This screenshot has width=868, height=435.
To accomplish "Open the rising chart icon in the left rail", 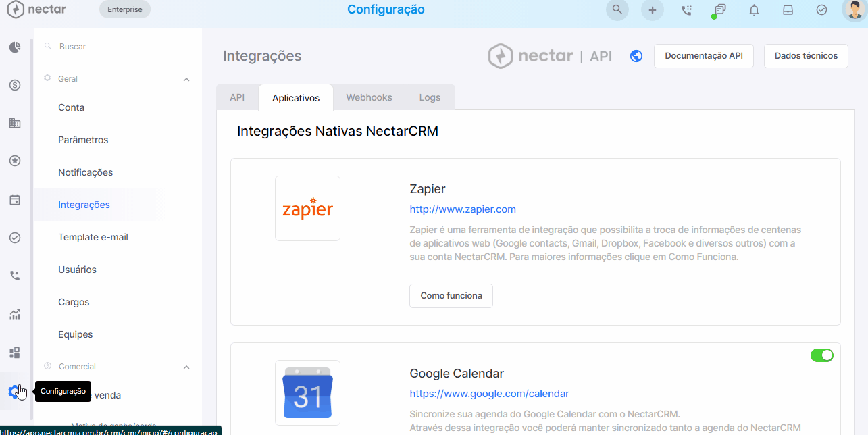I will click(15, 315).
